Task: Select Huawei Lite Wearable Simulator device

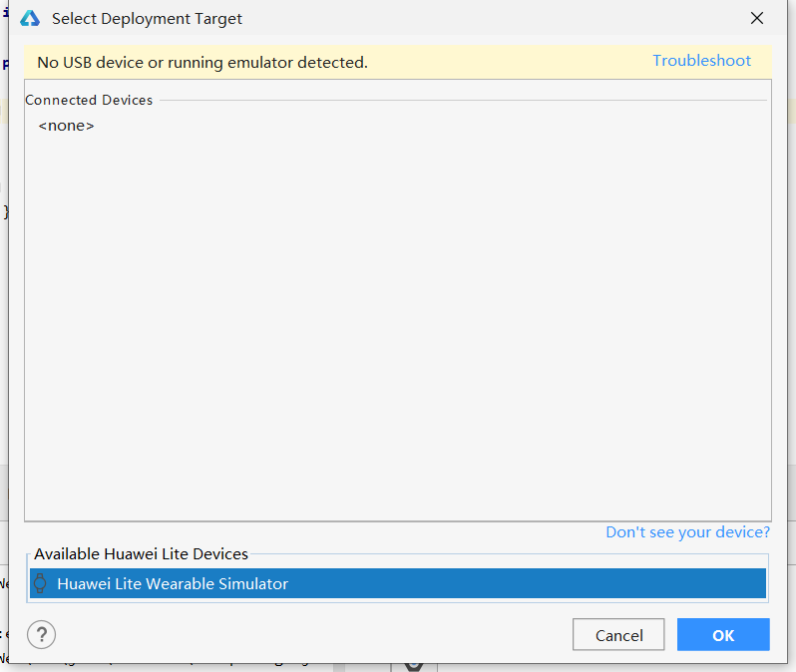Action: pos(398,583)
